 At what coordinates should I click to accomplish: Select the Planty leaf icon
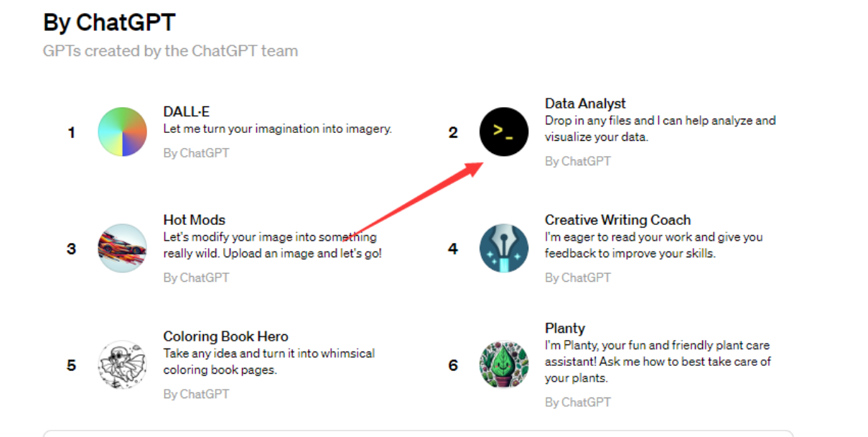(x=504, y=365)
